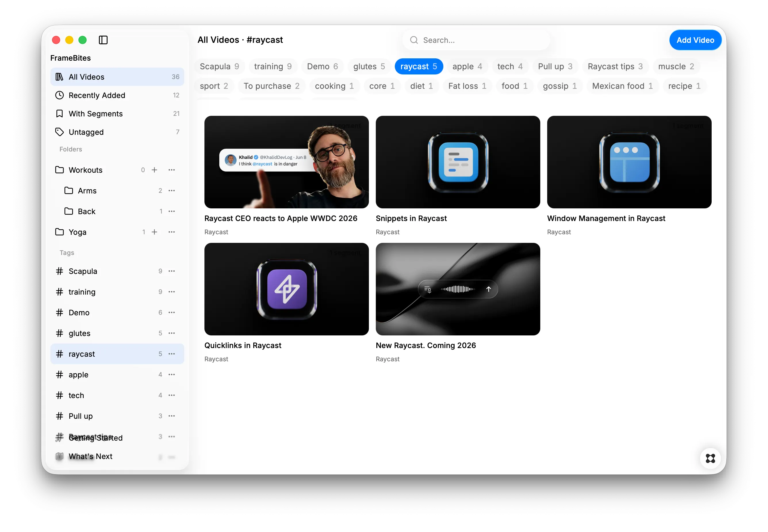Open more options for apple tag

[172, 374]
